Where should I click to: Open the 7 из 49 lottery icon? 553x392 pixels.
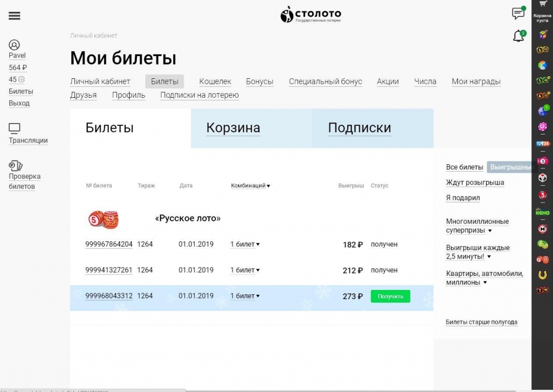point(543,290)
